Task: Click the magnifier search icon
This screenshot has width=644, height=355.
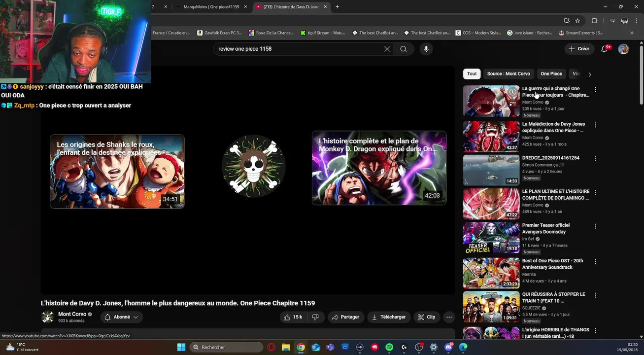Action: 404,49
